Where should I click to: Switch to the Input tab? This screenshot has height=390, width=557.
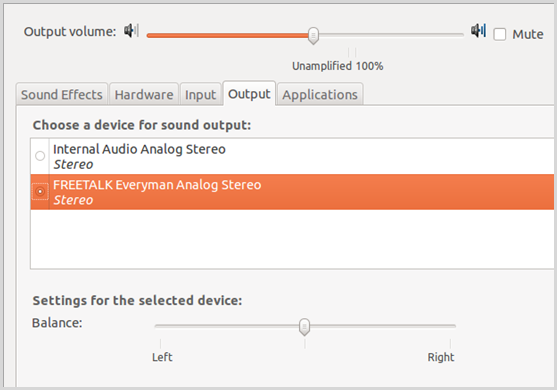coord(200,94)
